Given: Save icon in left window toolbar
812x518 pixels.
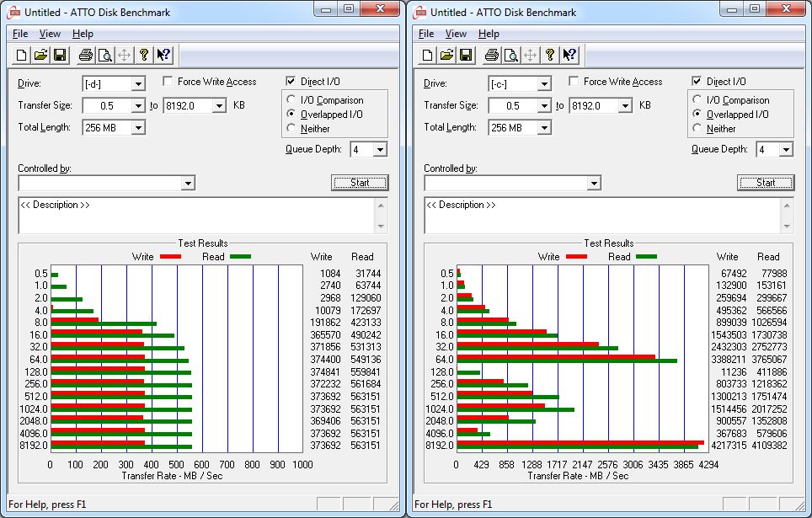Looking at the screenshot, I should (x=60, y=55).
